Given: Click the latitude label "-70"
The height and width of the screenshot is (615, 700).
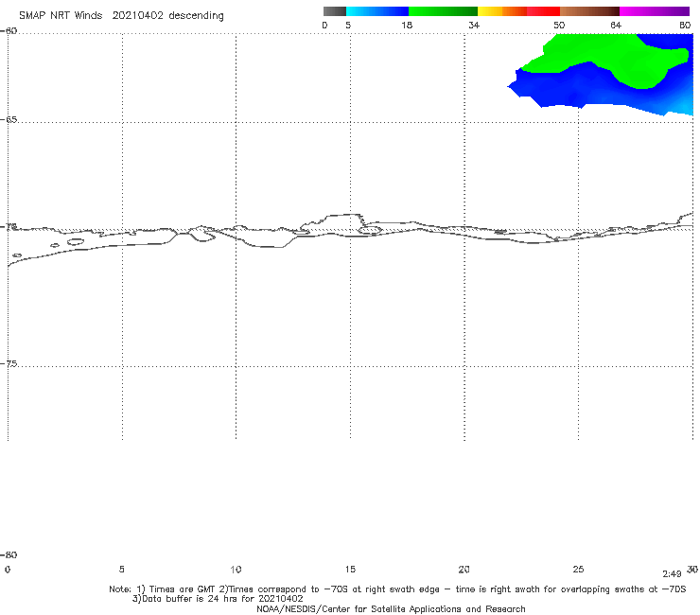Looking at the screenshot, I should point(9,227).
